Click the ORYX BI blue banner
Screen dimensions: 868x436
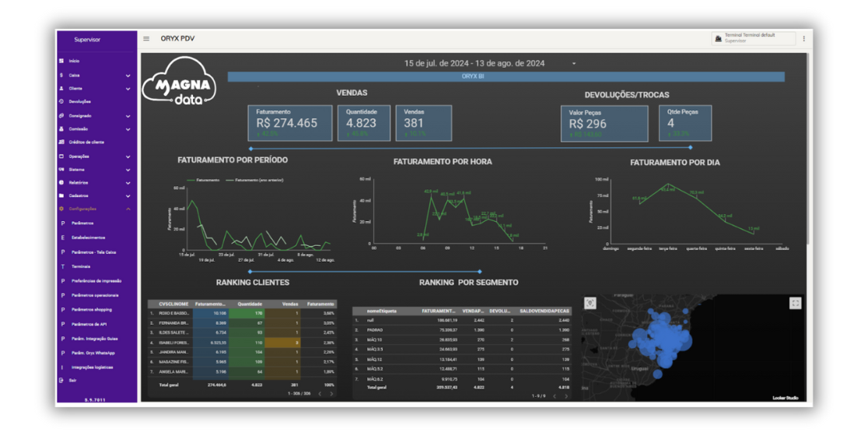pos(506,76)
